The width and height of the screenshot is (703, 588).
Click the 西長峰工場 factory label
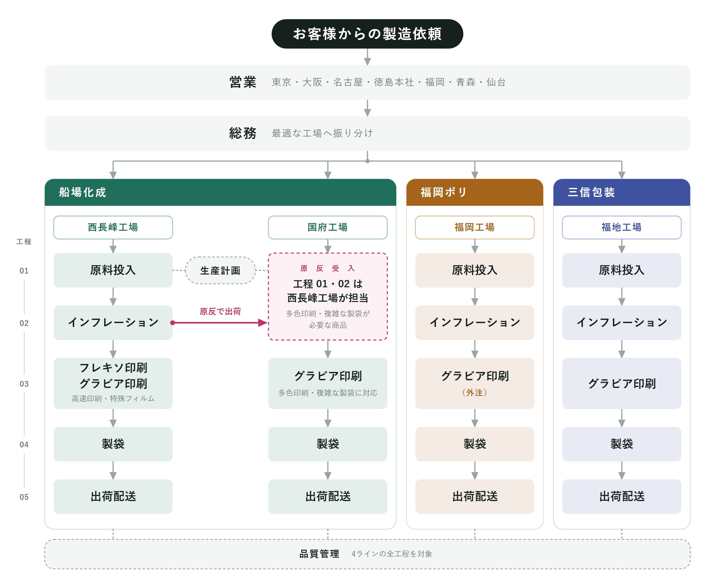click(x=113, y=227)
